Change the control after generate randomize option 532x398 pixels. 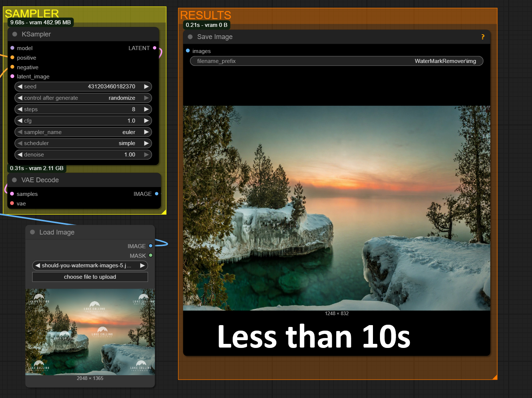(83, 98)
